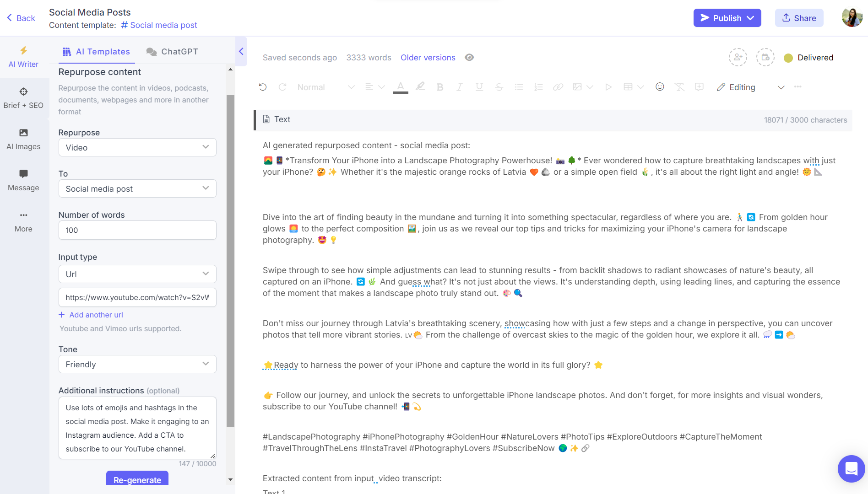Switch to the ChatGPT tab

(x=172, y=51)
